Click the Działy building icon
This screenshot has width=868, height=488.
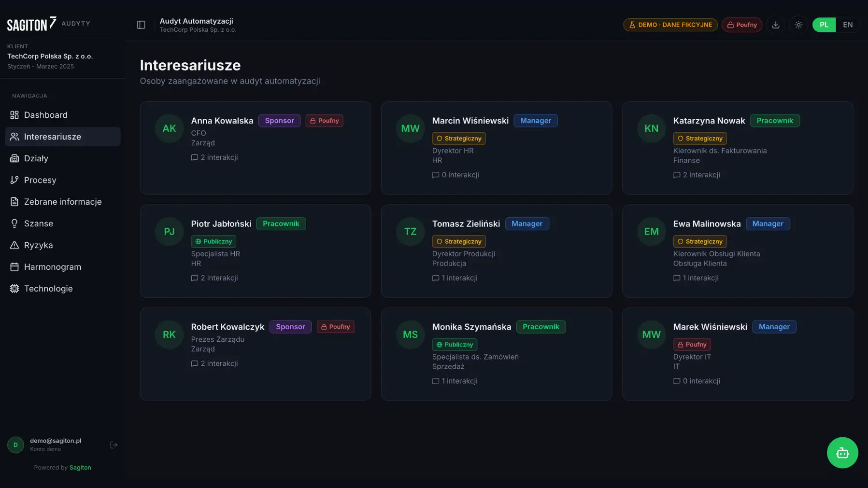14,158
